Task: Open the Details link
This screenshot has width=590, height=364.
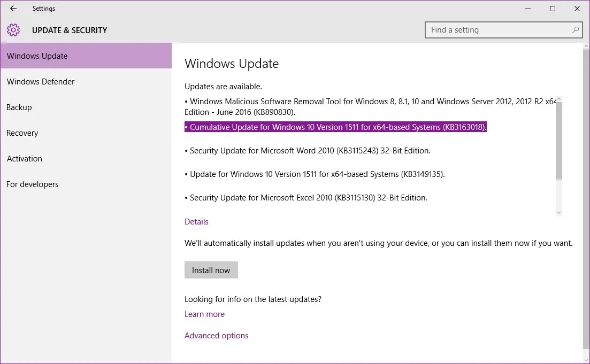Action: tap(196, 221)
